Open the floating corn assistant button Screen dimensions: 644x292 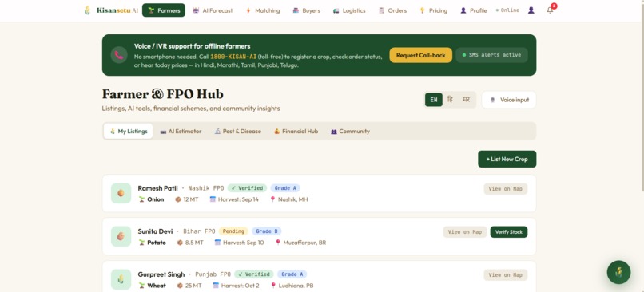point(618,272)
